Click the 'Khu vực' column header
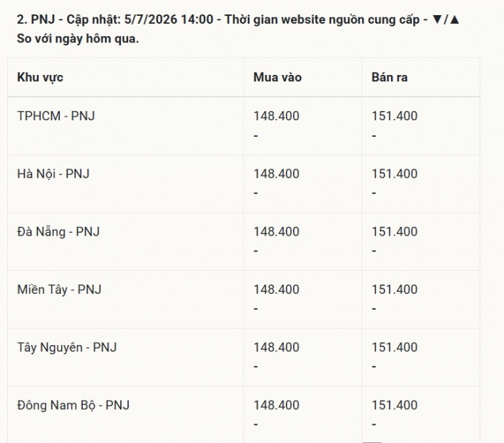The image size is (504, 443). 40,78
